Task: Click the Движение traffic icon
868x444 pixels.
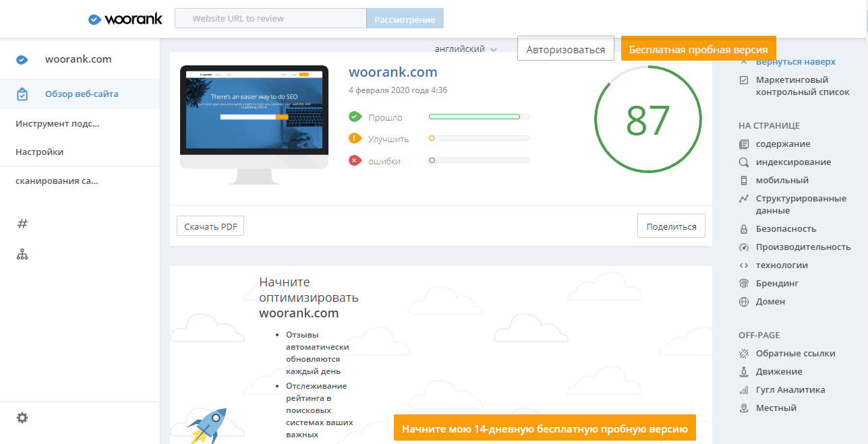Action: pos(744,372)
